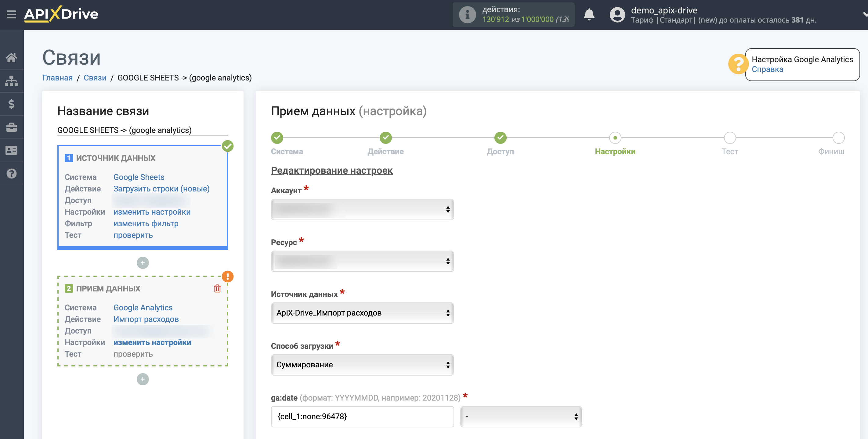Click the ApiX-Drive logo

pos(61,14)
